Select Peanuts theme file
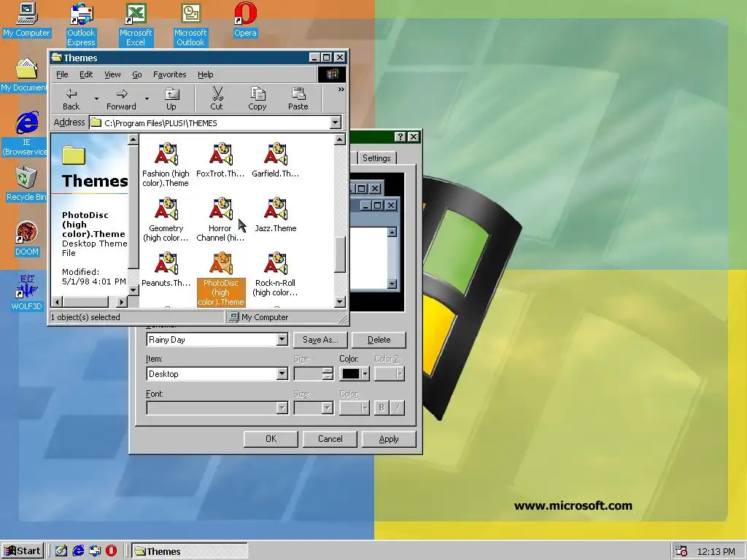 click(166, 269)
